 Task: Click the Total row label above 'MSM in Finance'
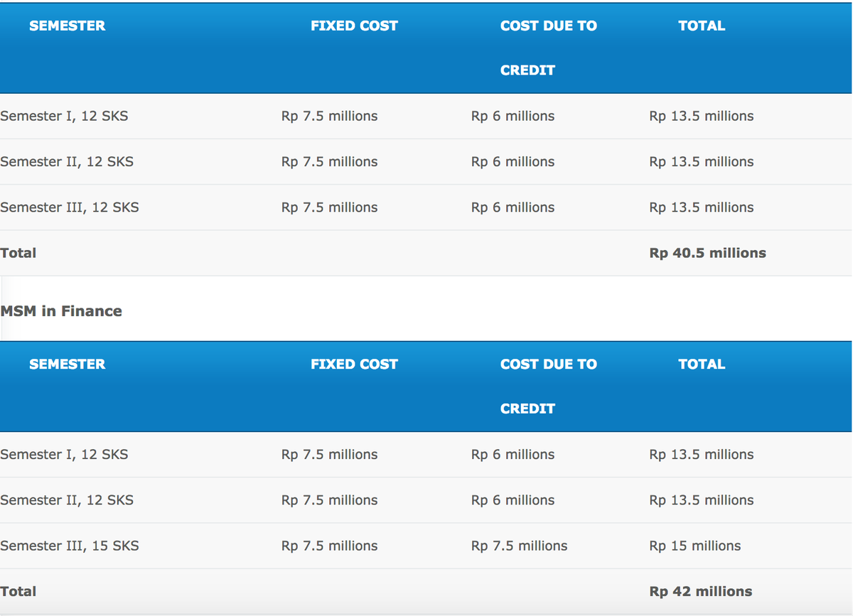pos(18,253)
